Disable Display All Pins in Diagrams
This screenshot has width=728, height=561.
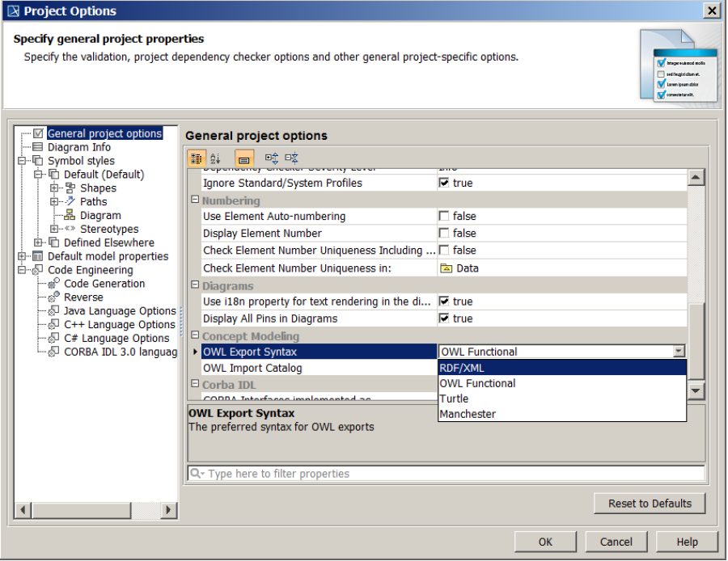444,319
